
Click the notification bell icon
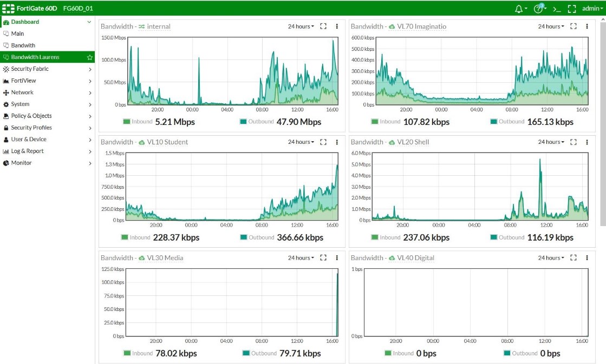[519, 9]
